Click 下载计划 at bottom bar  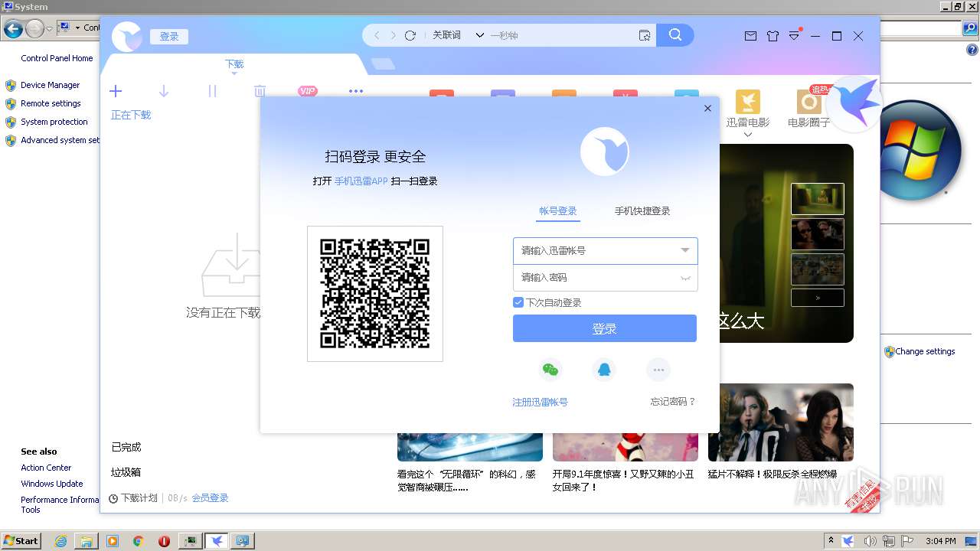click(x=133, y=498)
